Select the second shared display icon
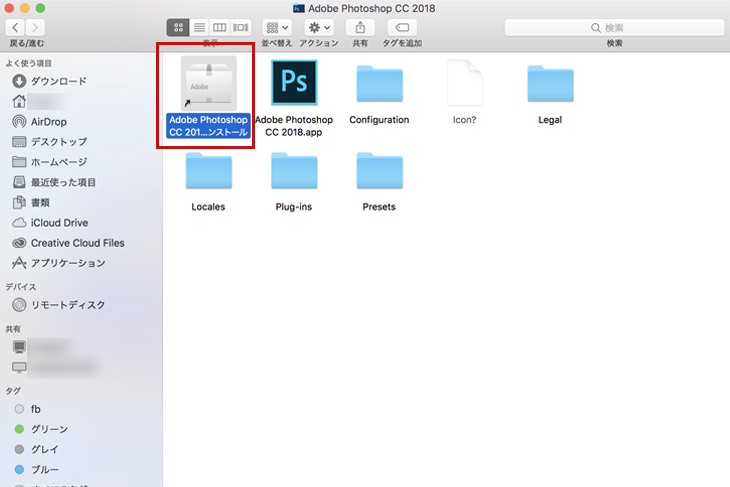Screen dimensions: 730x487 [x=19, y=367]
